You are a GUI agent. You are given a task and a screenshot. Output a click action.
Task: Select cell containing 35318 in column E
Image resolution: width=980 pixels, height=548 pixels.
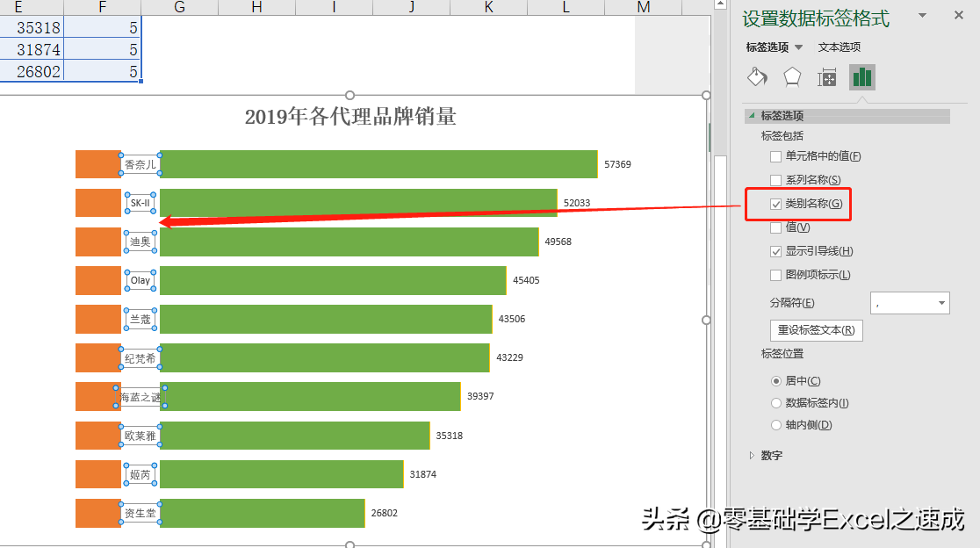(32, 28)
